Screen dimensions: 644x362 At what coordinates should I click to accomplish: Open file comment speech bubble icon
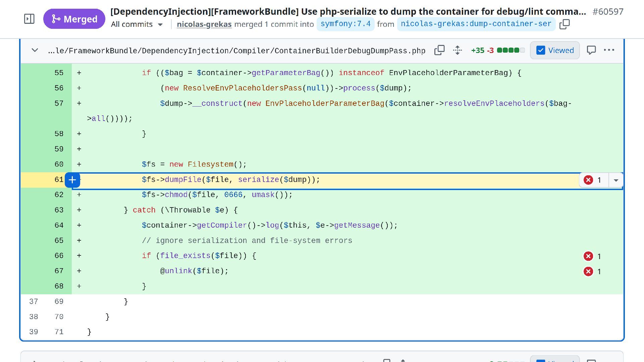click(x=591, y=50)
